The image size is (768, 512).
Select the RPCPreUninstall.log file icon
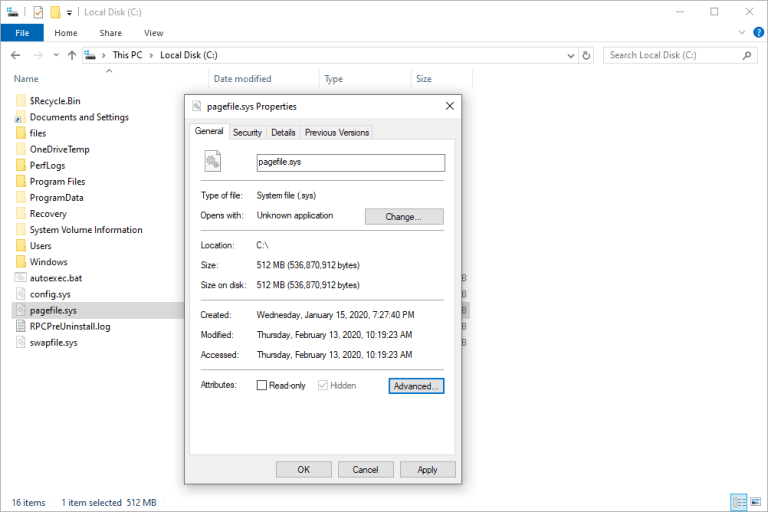[21, 326]
